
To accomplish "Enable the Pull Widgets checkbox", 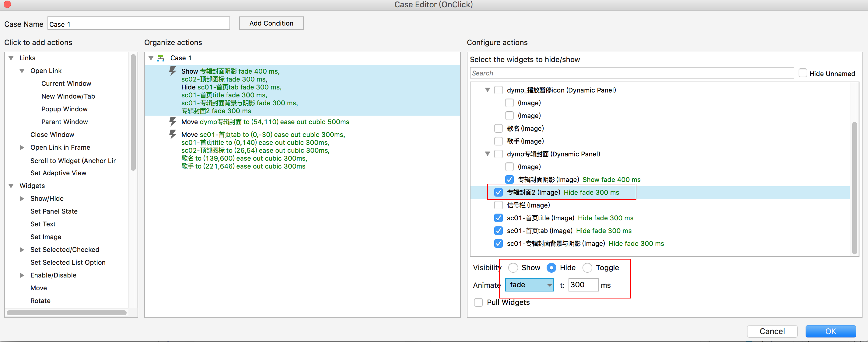I will point(478,302).
